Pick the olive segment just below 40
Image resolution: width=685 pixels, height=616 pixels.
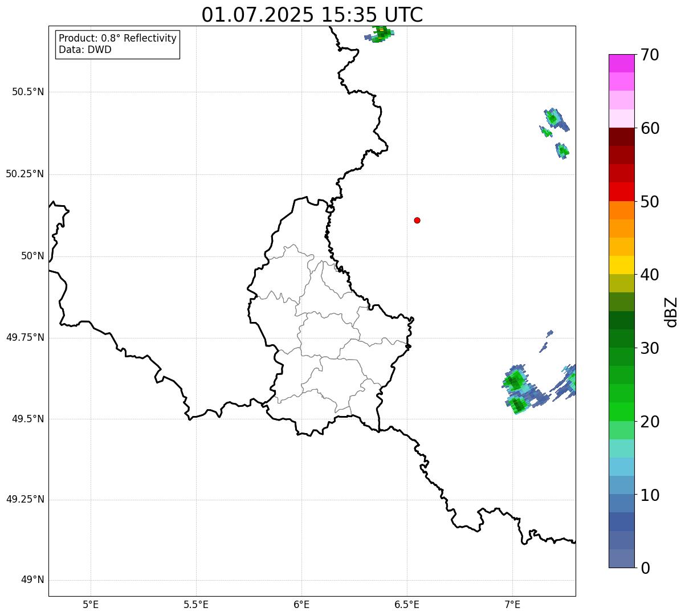621,283
